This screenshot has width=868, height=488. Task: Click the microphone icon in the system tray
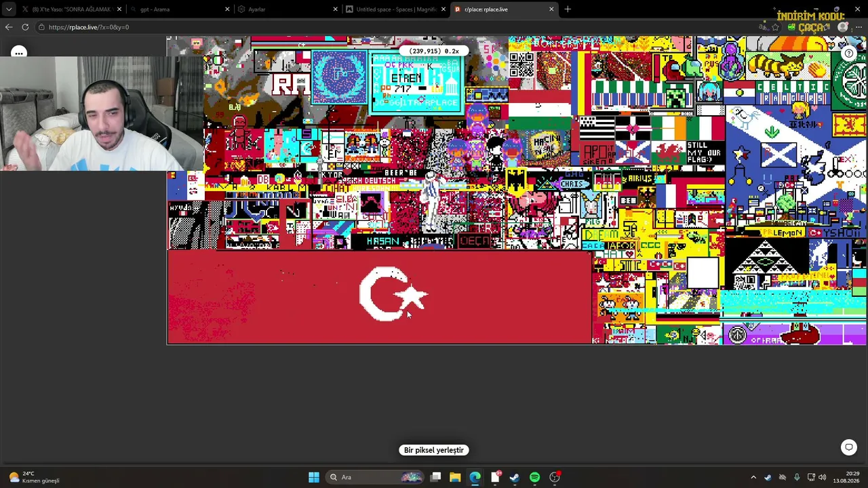[796, 477]
